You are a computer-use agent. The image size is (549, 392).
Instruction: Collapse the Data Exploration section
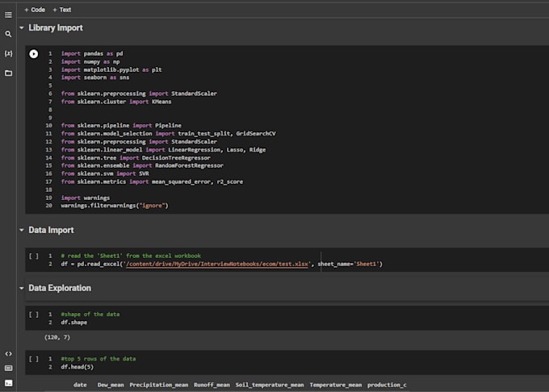point(22,288)
